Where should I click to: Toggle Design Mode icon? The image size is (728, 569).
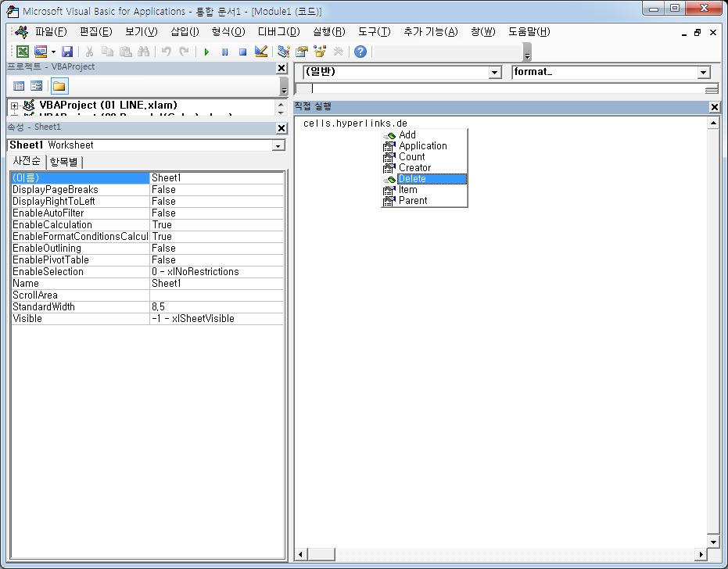261,52
